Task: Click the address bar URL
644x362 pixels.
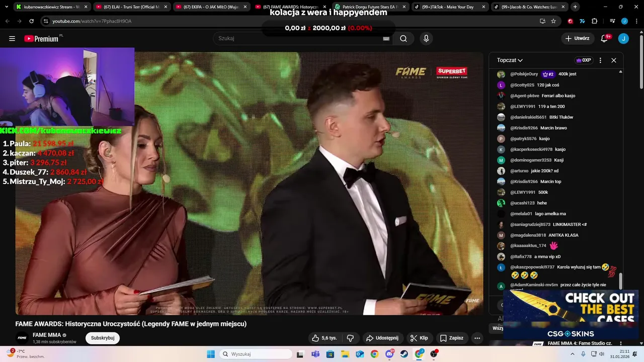Action: click(92, 21)
